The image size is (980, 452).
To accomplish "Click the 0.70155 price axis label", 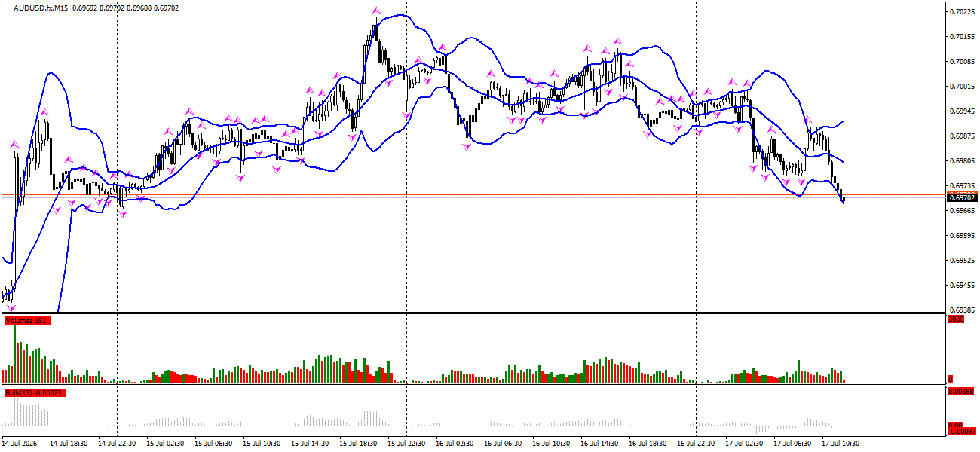I will click(x=963, y=36).
